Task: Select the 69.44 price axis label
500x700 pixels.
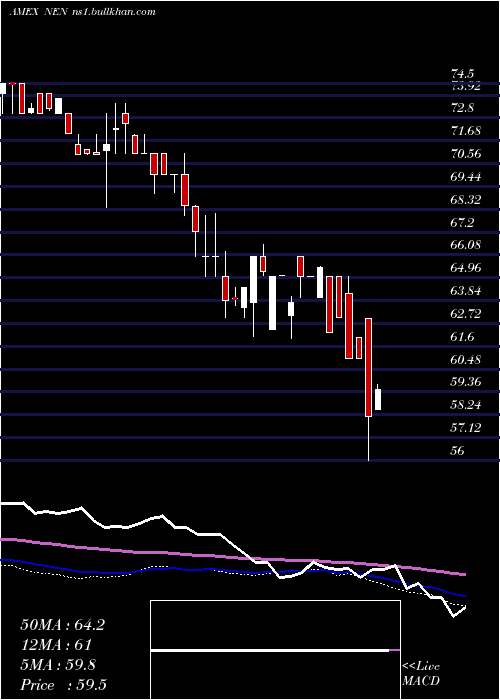Action: click(466, 177)
